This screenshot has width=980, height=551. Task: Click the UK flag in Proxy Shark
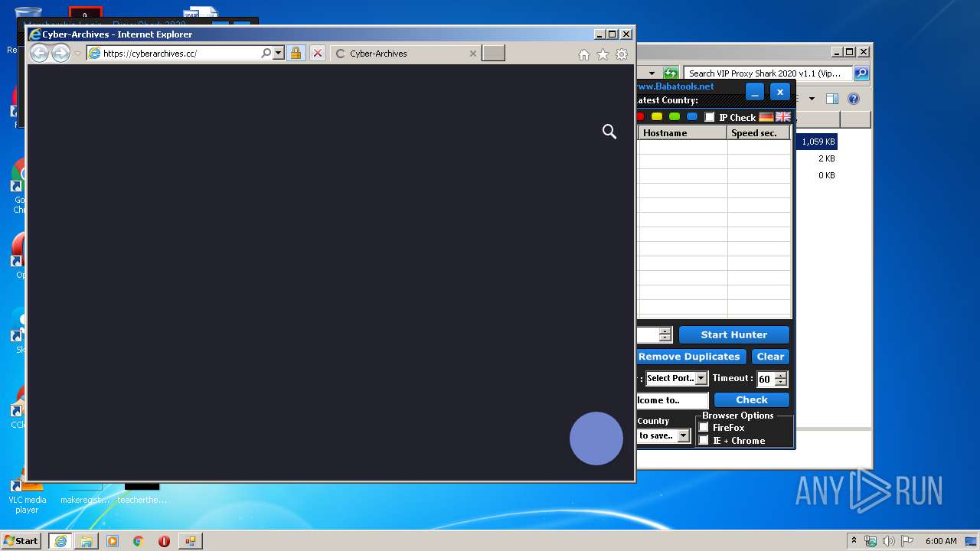coord(783,117)
